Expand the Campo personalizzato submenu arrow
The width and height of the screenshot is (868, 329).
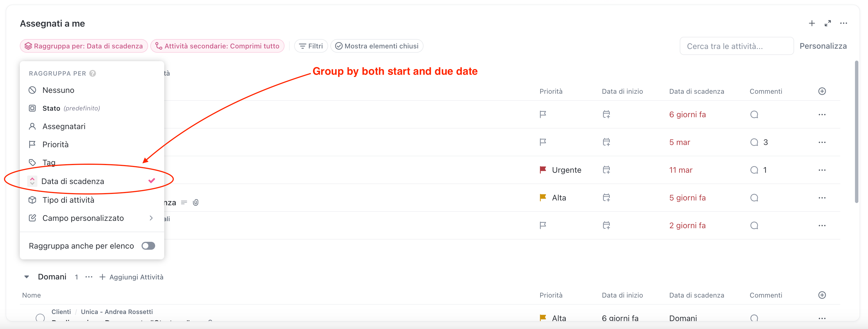[151, 218]
